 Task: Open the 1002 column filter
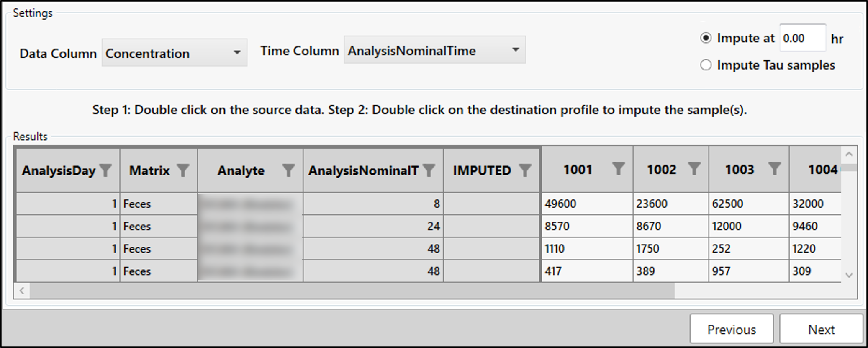click(694, 169)
